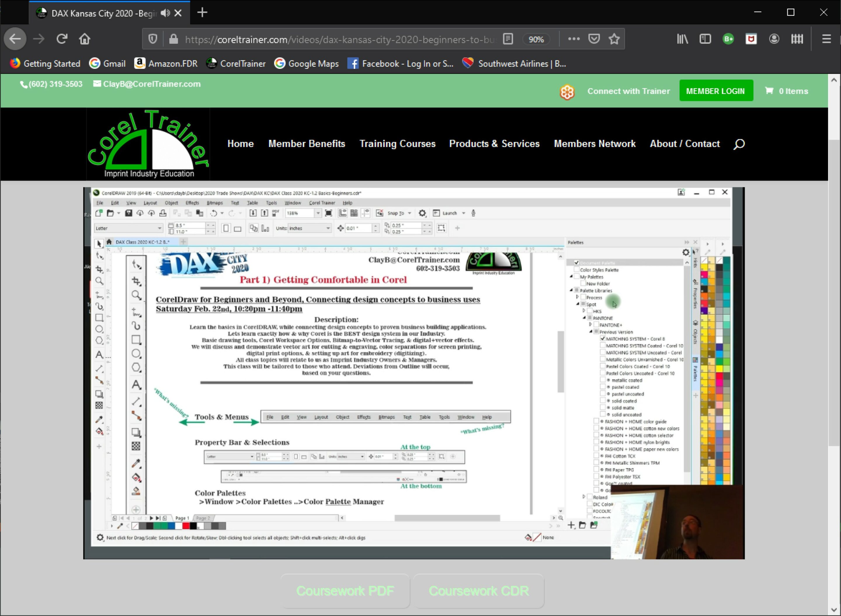Click the portrait orientation icon on the property bar
The image size is (841, 616).
(x=226, y=228)
